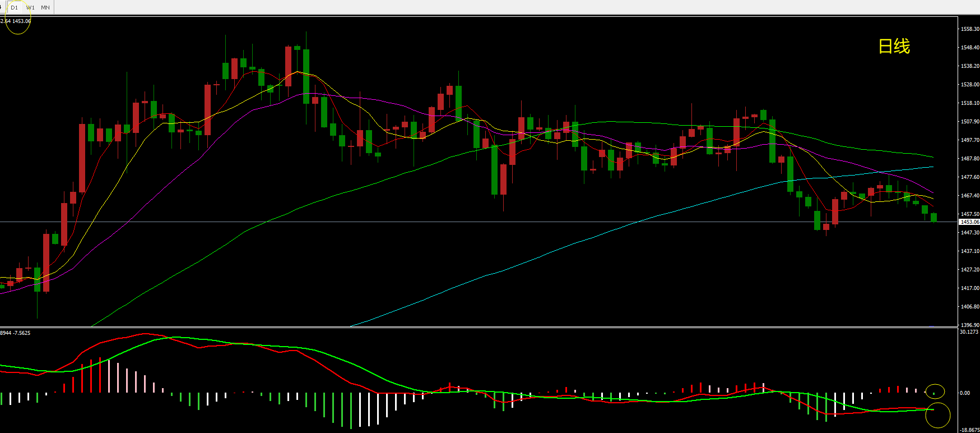Click the -7.5625 MACD value readout

pyautogui.click(x=22, y=333)
